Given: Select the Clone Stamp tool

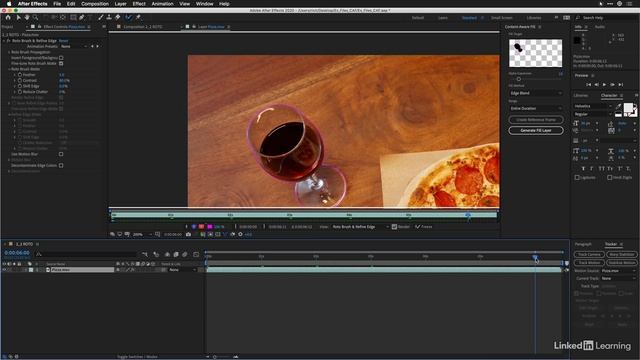Looking at the screenshot, I should [109, 18].
